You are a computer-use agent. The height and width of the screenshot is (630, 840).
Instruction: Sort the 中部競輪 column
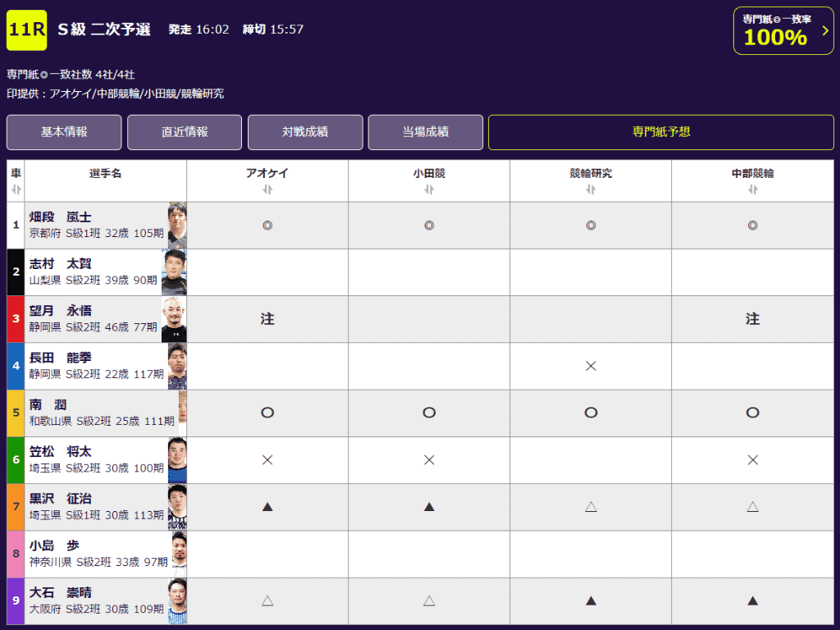[x=752, y=189]
